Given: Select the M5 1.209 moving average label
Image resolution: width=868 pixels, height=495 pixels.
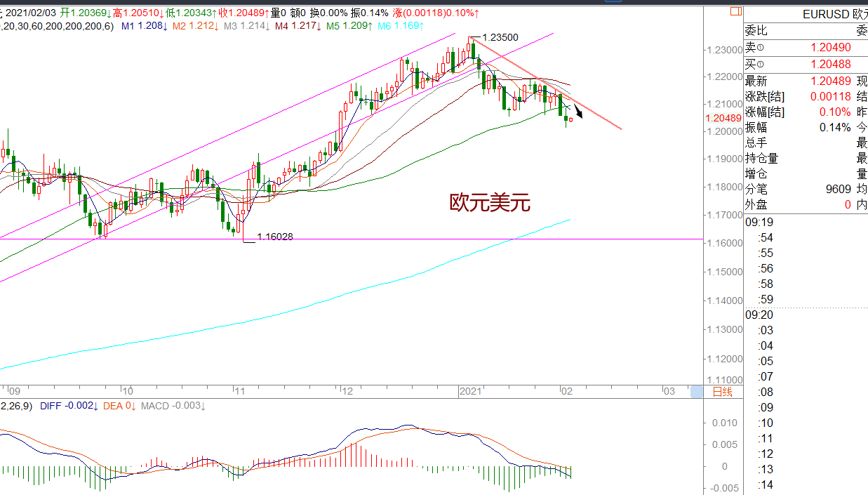Looking at the screenshot, I should (349, 26).
